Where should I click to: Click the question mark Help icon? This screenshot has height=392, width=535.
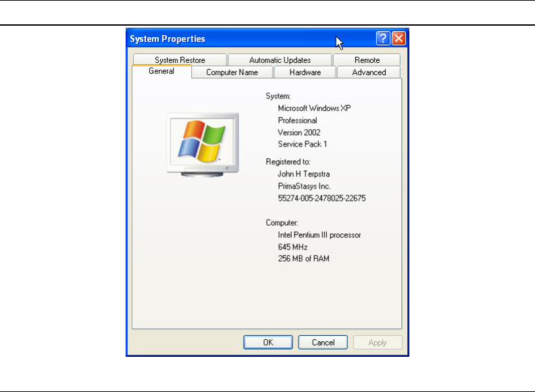pyautogui.click(x=383, y=39)
